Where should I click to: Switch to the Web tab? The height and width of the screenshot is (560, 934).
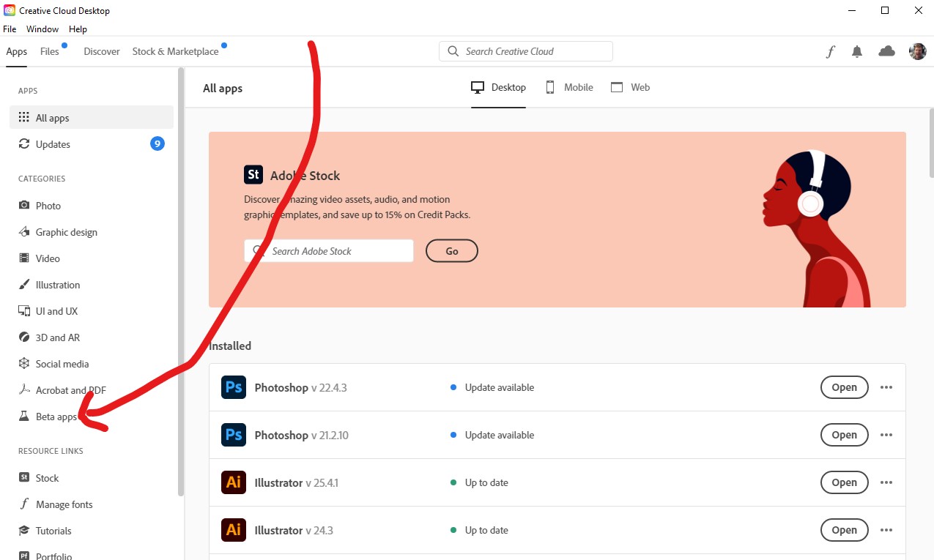tap(631, 87)
